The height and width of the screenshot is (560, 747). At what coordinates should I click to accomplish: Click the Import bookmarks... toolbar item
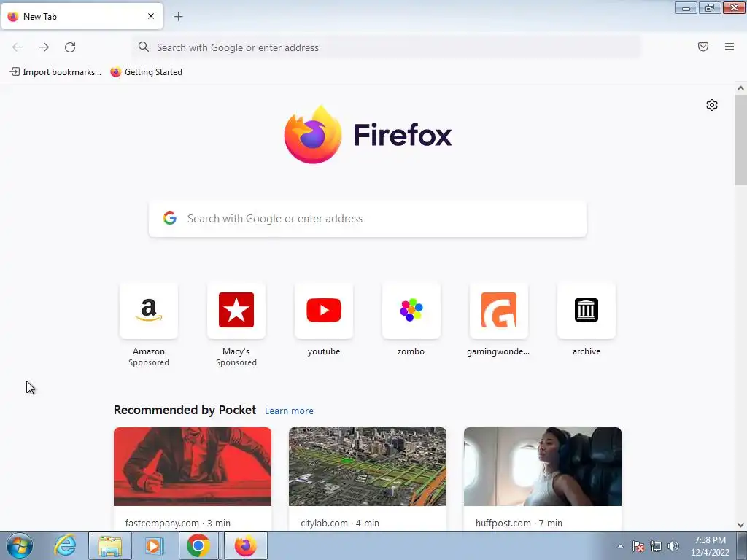click(55, 72)
